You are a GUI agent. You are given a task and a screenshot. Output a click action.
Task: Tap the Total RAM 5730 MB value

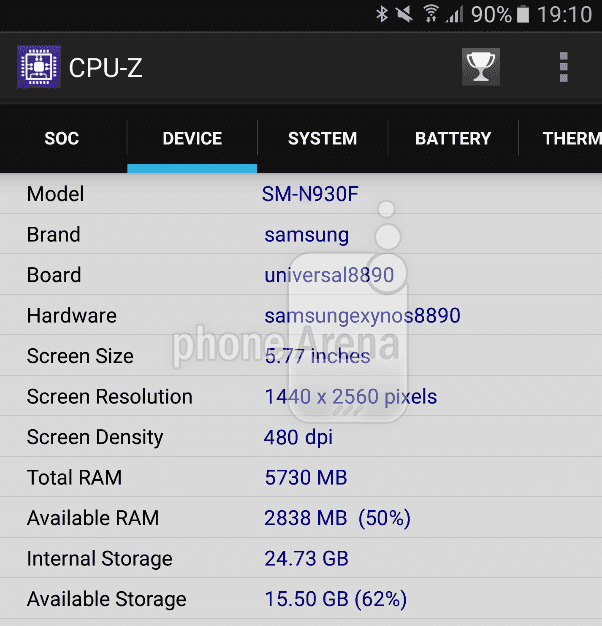306,478
